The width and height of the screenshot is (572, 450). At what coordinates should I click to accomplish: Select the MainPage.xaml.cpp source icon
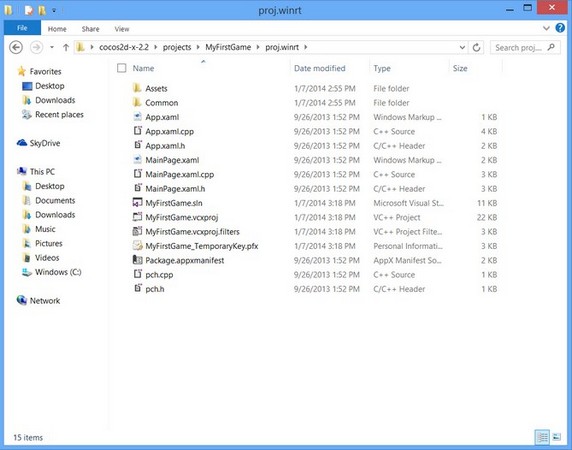click(137, 174)
